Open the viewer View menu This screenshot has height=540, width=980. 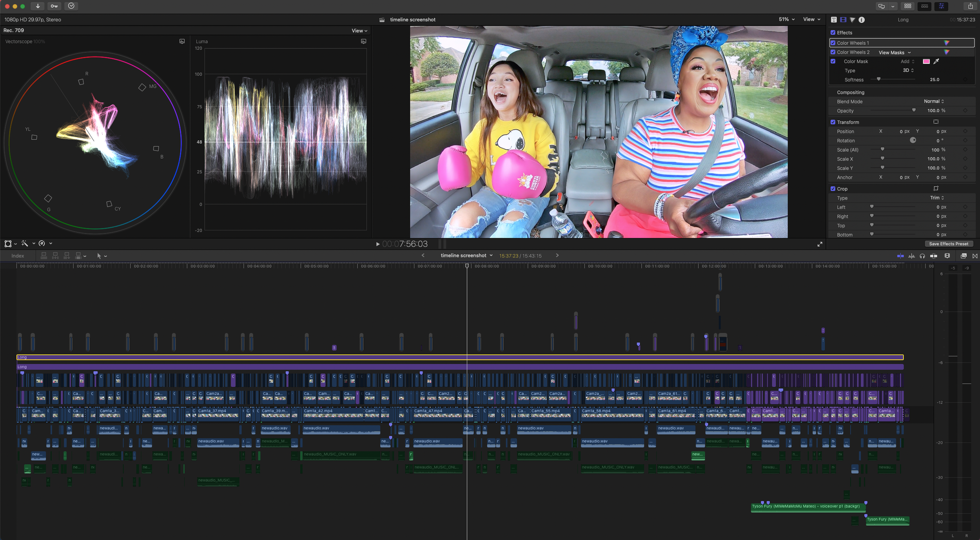[811, 19]
